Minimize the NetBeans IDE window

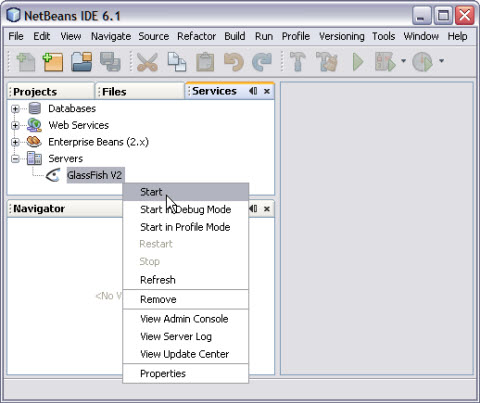coord(422,15)
